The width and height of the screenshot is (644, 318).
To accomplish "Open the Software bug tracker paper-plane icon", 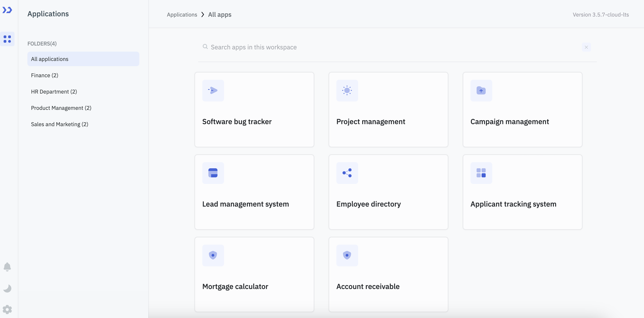I will (x=213, y=91).
